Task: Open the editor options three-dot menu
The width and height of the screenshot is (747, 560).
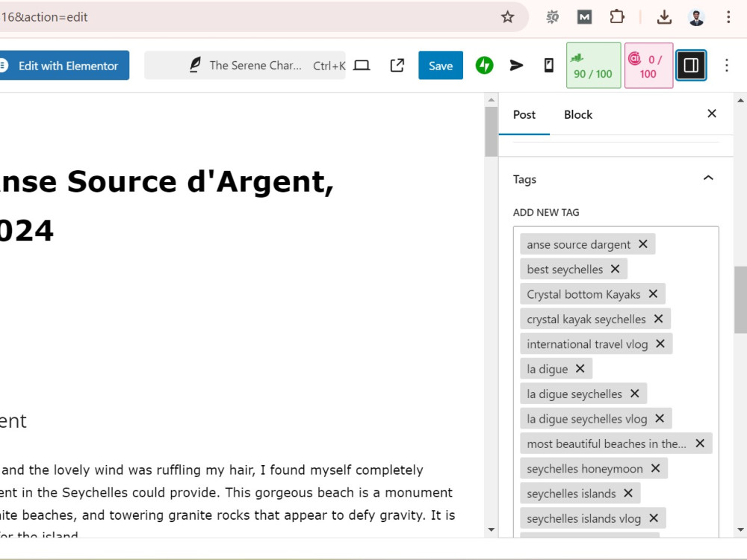Action: [x=727, y=65]
